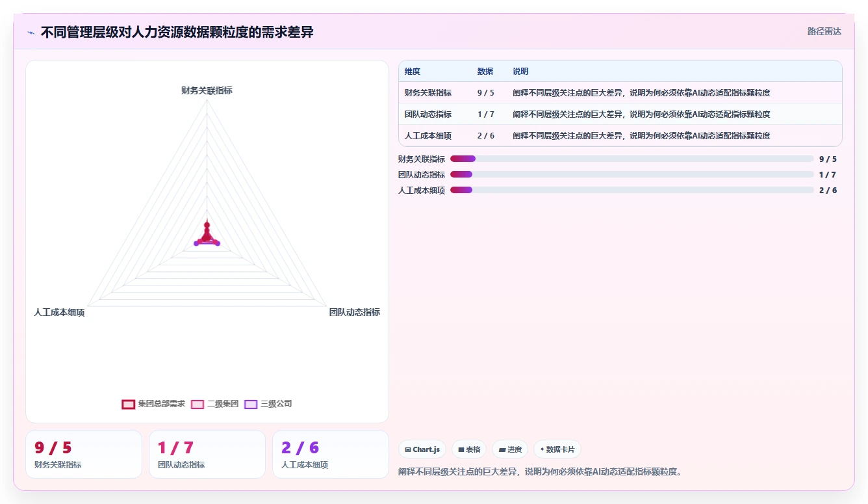868x504 pixels.
Task: Click the 说明 column header
Action: tap(521, 72)
